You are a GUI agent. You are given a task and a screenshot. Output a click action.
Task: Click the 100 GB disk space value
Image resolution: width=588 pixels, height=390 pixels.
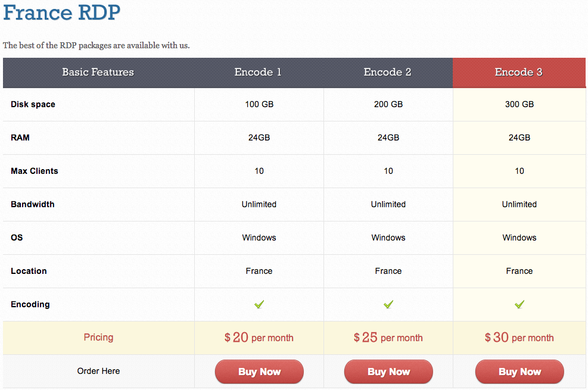[259, 104]
